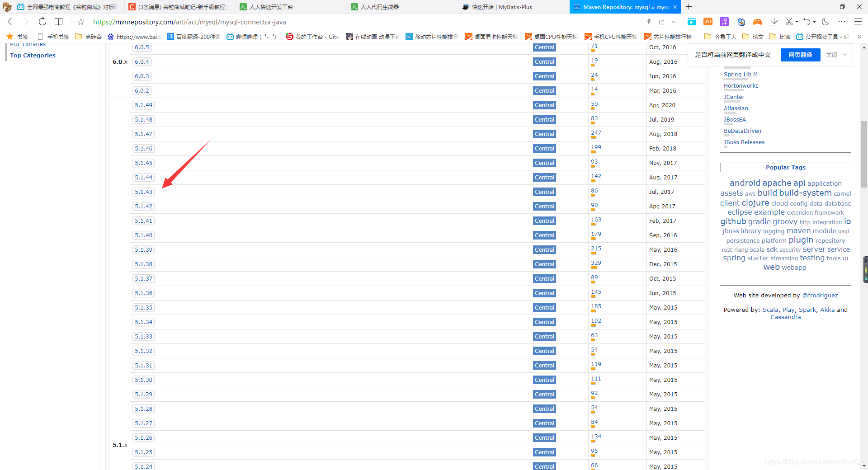Expand the translate prompt options chevron
Screen dimensions: 868x470
(845, 55)
